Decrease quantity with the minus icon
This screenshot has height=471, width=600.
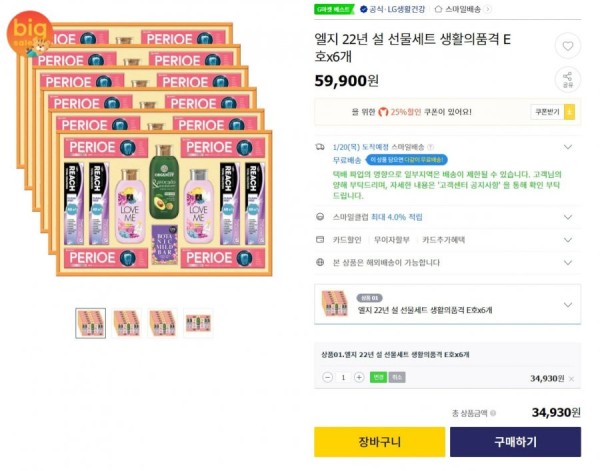tap(327, 378)
